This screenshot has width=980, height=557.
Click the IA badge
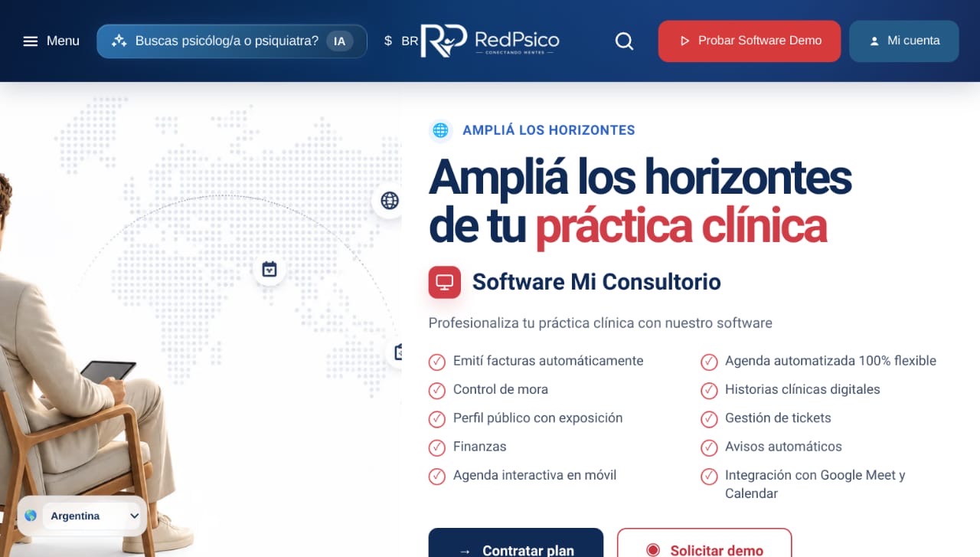pos(340,41)
